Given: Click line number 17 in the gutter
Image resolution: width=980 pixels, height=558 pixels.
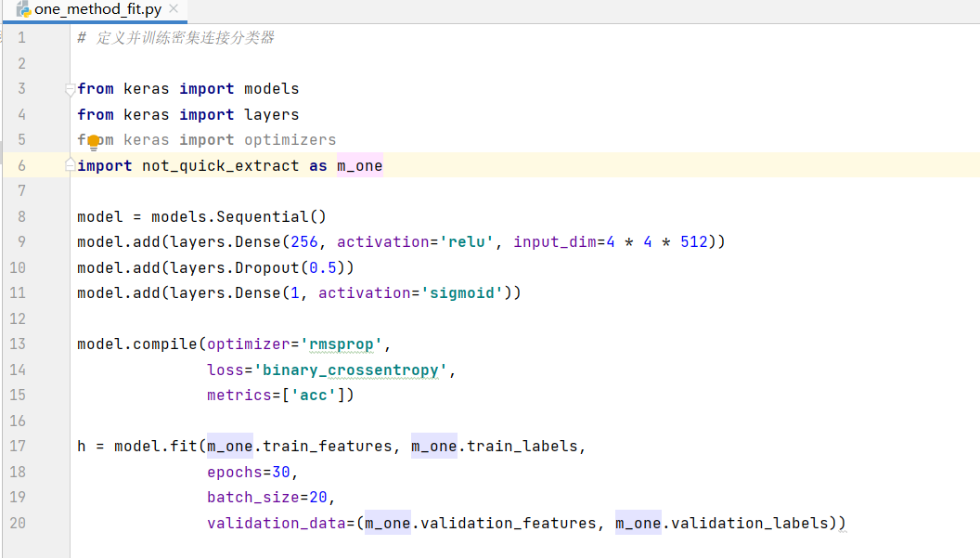Looking at the screenshot, I should pyautogui.click(x=18, y=446).
